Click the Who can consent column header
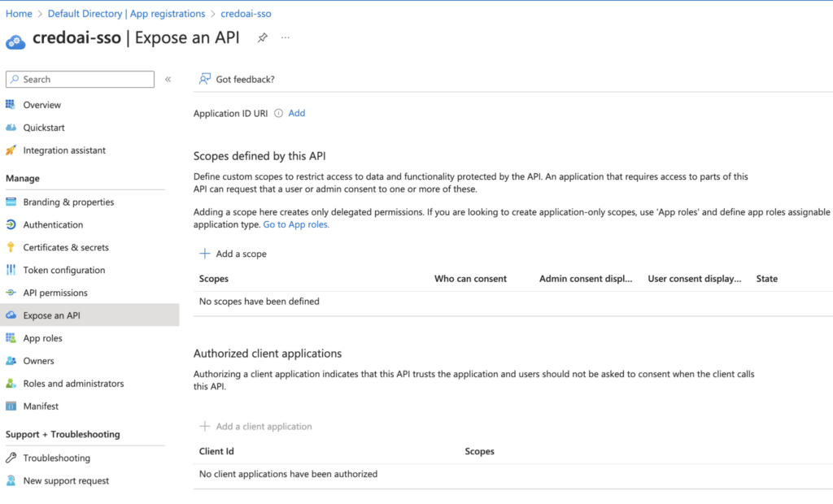Screen dimensions: 833x504 (x=470, y=278)
